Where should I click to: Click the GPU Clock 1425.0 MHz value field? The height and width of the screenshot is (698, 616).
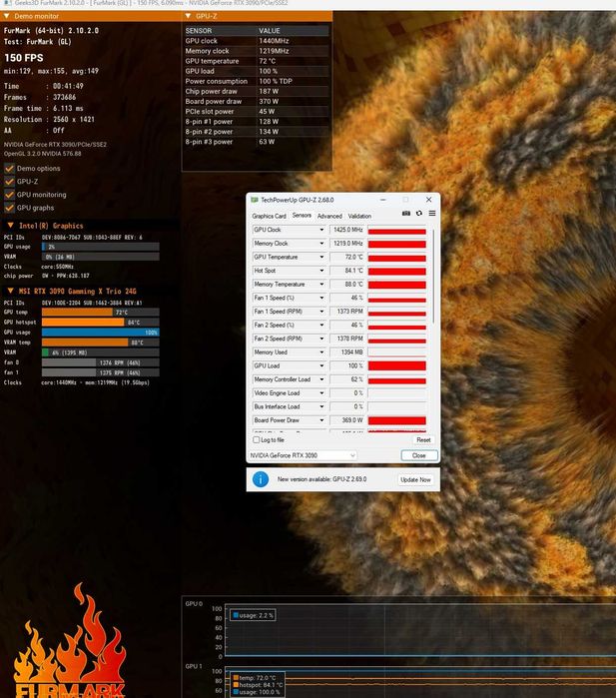(347, 230)
